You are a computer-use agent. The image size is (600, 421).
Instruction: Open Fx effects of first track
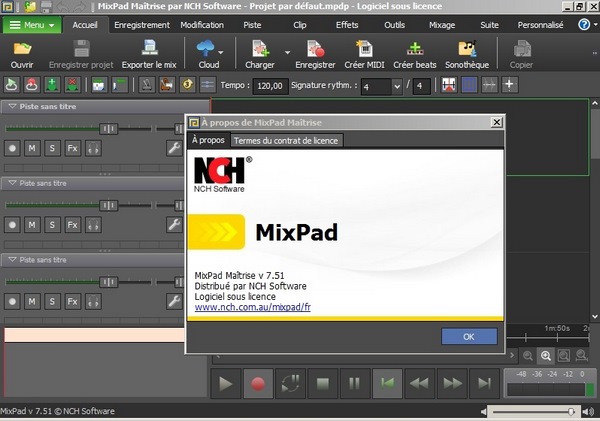72,148
